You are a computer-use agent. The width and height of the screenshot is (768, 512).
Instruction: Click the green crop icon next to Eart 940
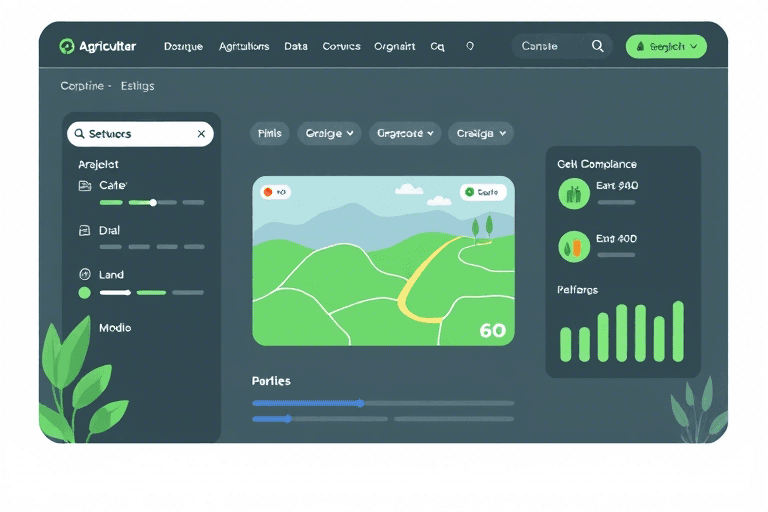click(x=573, y=193)
